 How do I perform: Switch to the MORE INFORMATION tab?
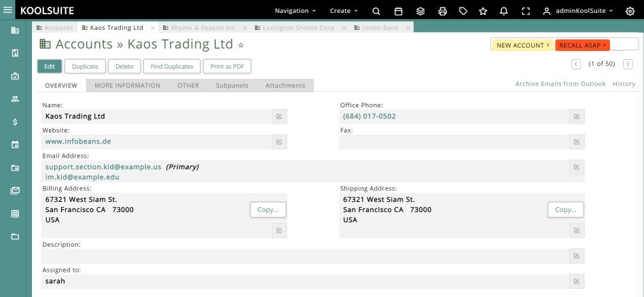point(127,86)
